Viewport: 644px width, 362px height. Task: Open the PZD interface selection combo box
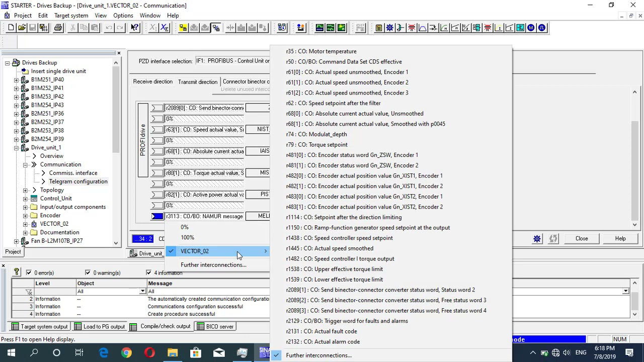tap(232, 61)
